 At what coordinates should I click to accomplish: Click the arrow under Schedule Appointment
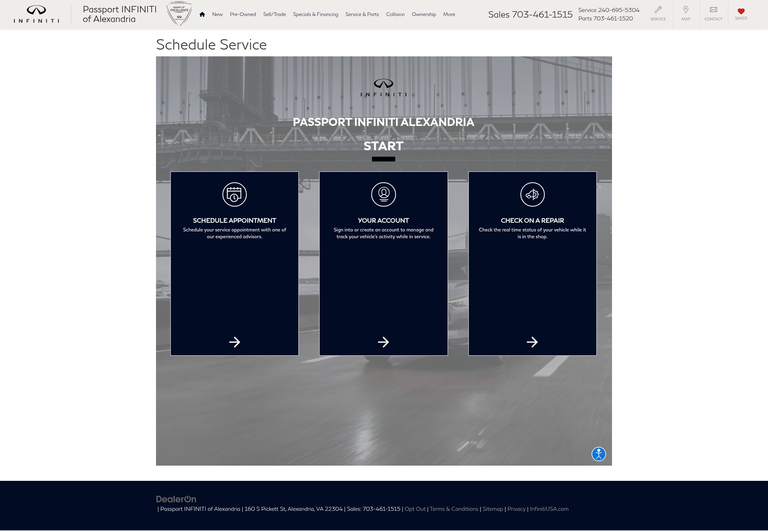(x=234, y=342)
